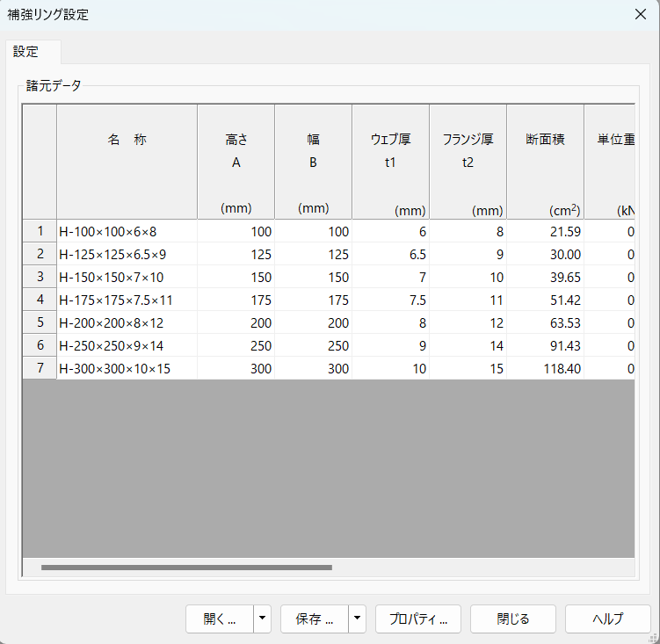Screen dimensions: 660x644
Task: Open help with the ヘルプ button
Action: pyautogui.click(x=607, y=619)
